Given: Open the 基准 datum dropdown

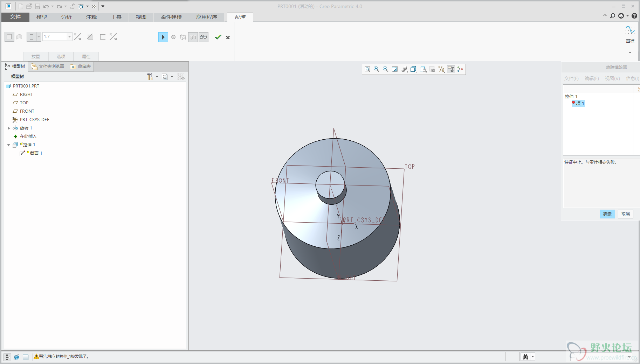Looking at the screenshot, I should pos(630,52).
